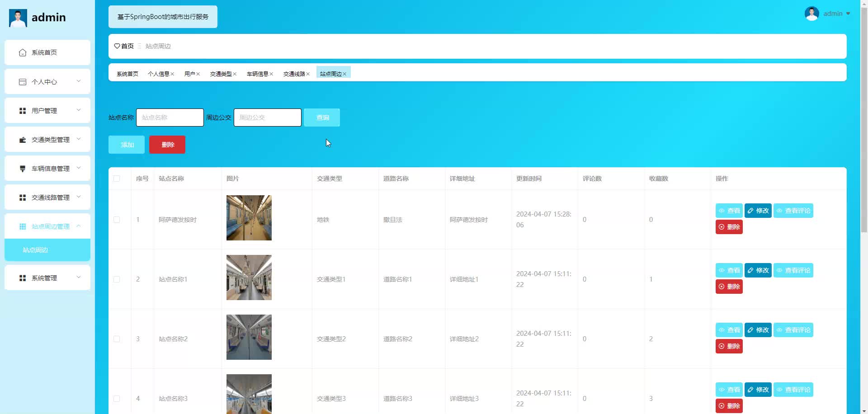Close the 个人信息 tab with its X
The height and width of the screenshot is (414, 868).
coord(172,74)
